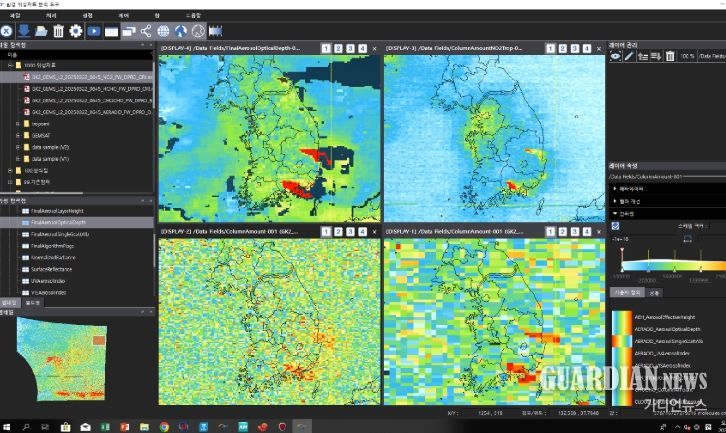Screen dimensions: 726x433
Task: Click the film strip animation toolbar icon
Action: pos(215,31)
